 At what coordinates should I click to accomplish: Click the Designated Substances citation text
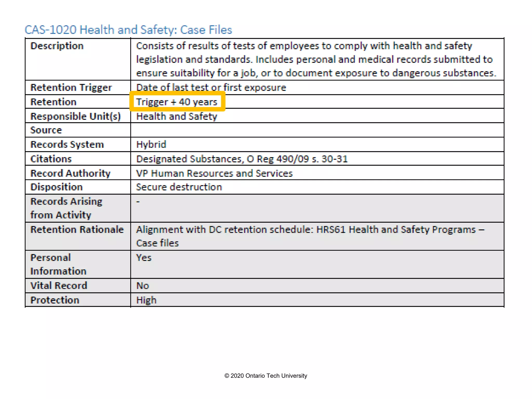tap(242, 159)
